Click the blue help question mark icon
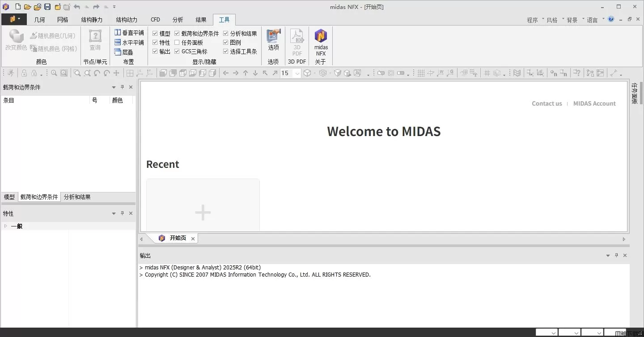This screenshot has width=644, height=337. [611, 19]
